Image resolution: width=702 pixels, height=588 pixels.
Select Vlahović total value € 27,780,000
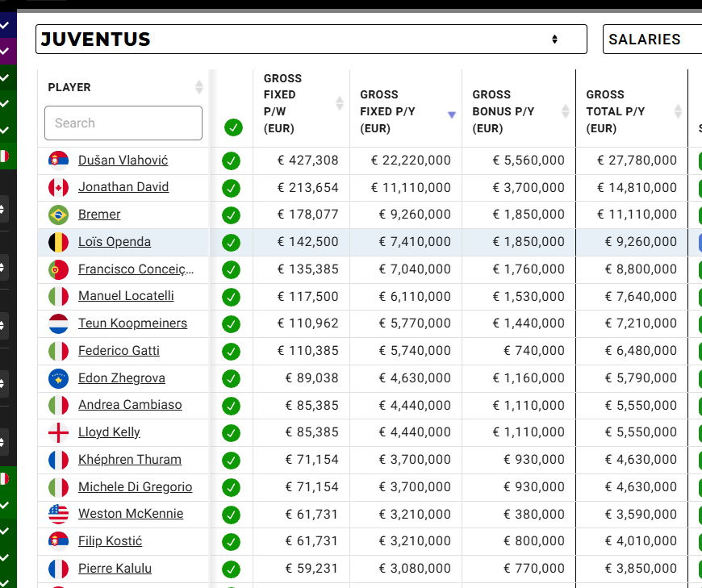pyautogui.click(x=637, y=161)
